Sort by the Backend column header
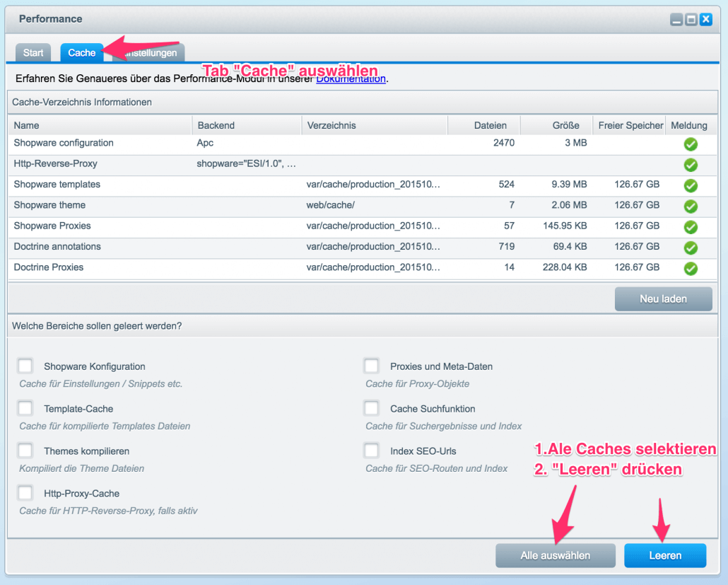728x585 pixels. point(247,125)
